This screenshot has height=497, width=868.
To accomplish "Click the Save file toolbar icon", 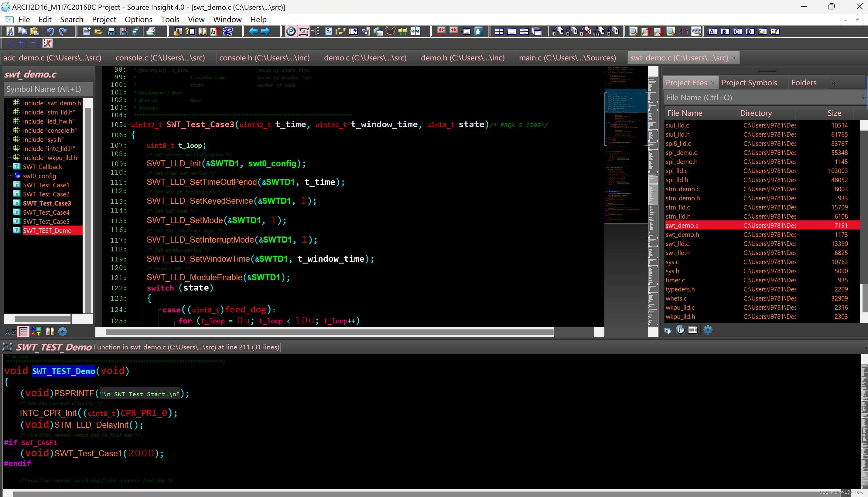I will click(111, 31).
